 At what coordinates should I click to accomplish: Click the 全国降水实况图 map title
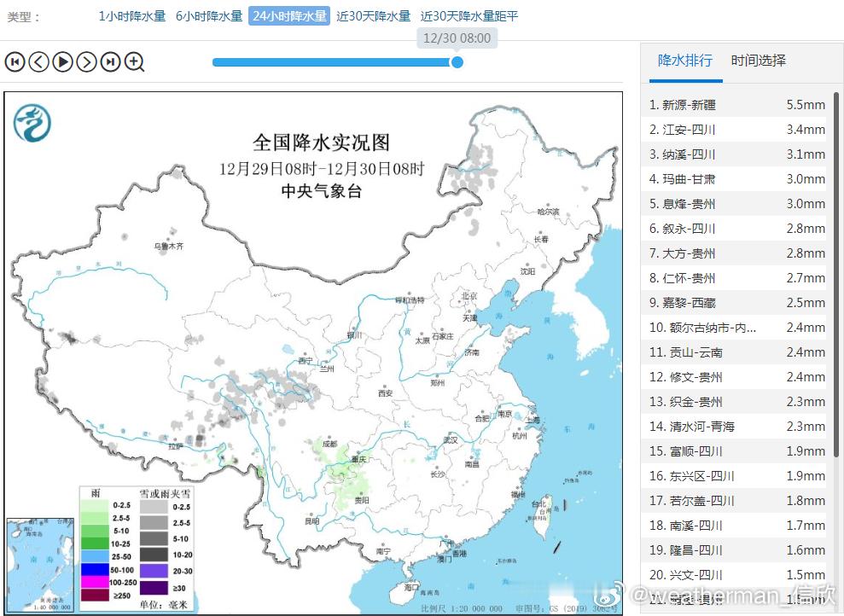click(322, 142)
